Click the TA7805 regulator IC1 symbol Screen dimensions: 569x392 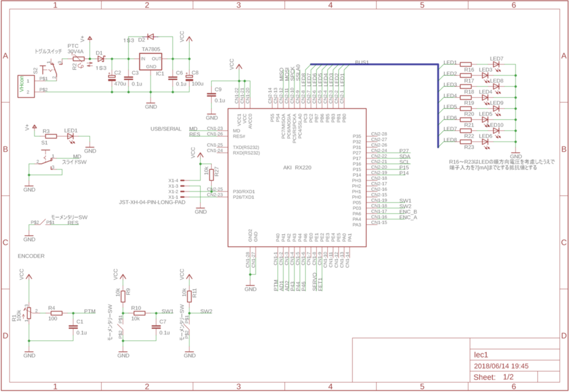click(x=151, y=62)
